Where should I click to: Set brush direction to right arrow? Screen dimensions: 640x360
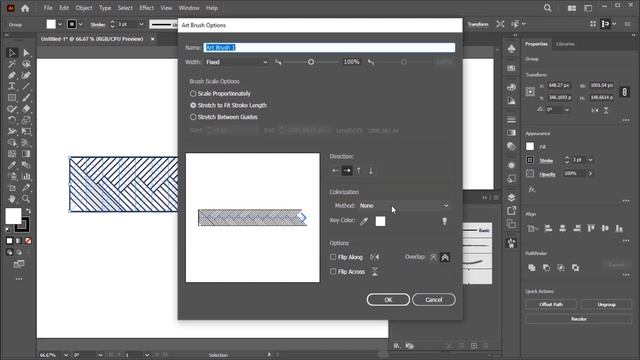[347, 171]
